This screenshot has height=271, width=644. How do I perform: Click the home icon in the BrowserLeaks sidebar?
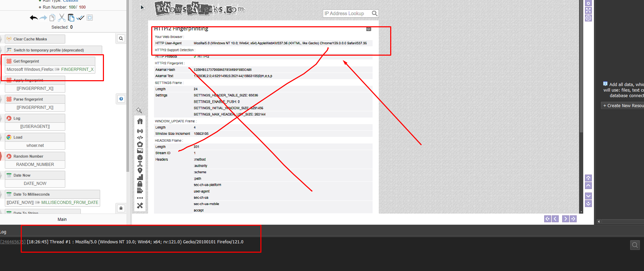click(140, 121)
